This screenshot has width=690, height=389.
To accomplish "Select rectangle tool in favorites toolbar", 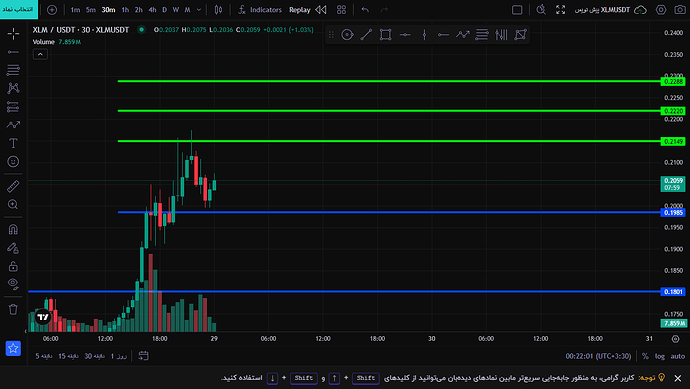I will pyautogui.click(x=385, y=35).
